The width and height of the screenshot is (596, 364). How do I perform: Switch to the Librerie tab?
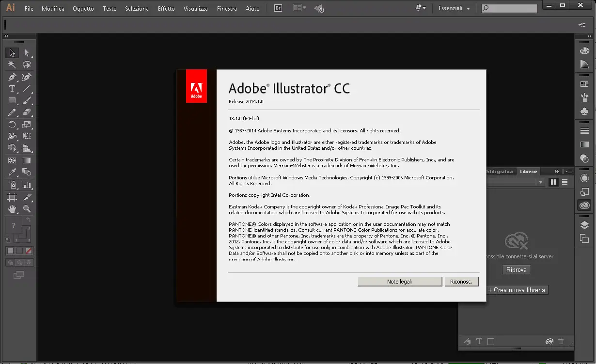(529, 172)
